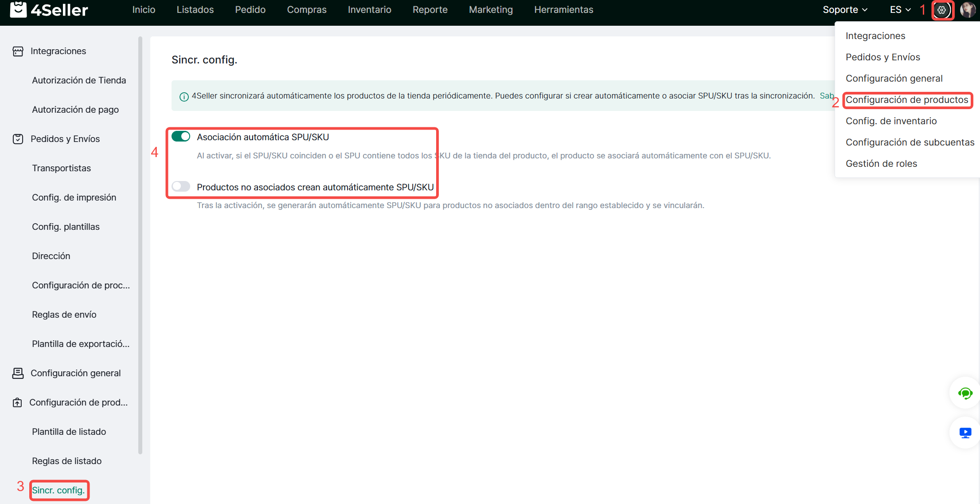Open Reglas de envío page
Screen dimensions: 980x504
coord(64,315)
